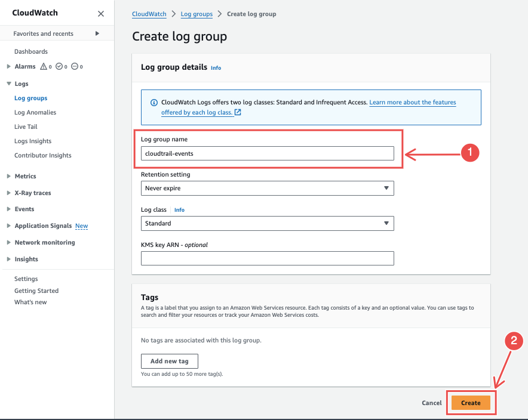The height and width of the screenshot is (420, 528).
Task: Click inside the KMS key ARN field
Action: click(267, 258)
